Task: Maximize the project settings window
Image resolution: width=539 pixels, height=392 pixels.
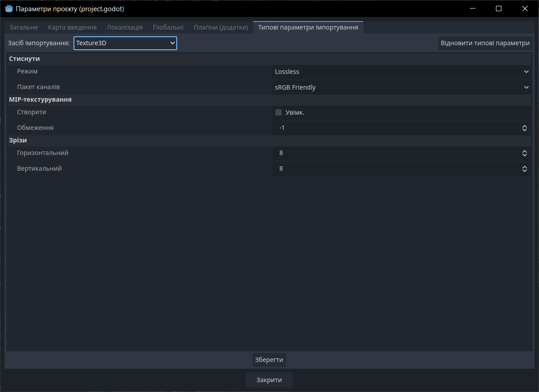Action: 498,9
